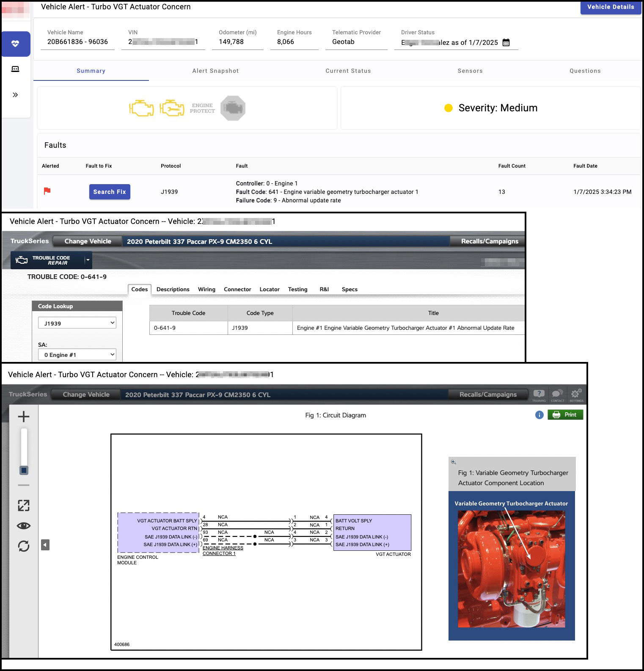Click the Vehicle Details button
The height and width of the screenshot is (671, 644).
tap(611, 7)
